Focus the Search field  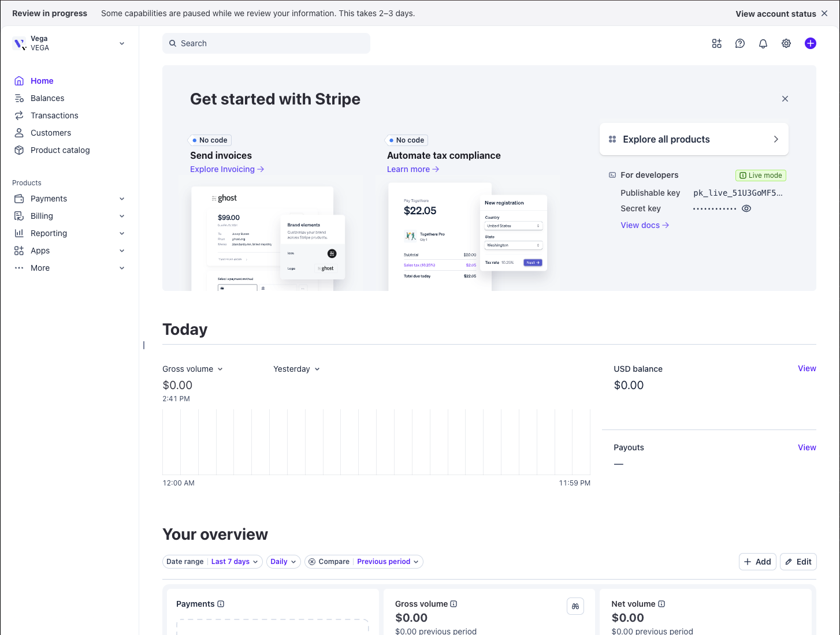(266, 43)
